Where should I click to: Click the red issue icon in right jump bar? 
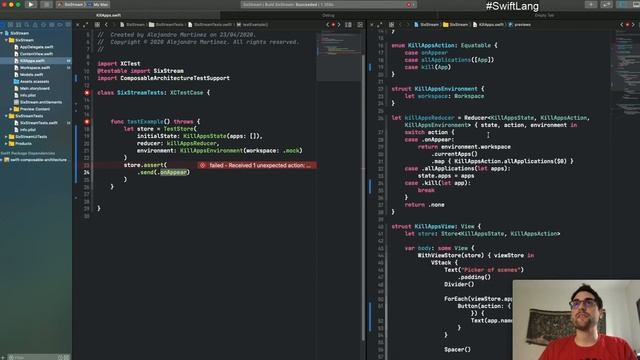627,24
